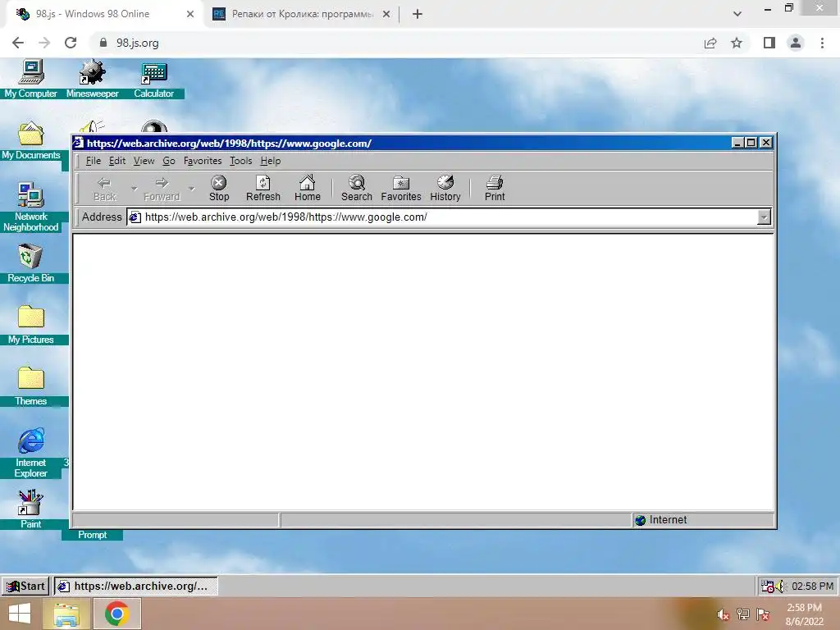Image resolution: width=840 pixels, height=630 pixels.
Task: Click the Internet zone status bar entry
Action: point(703,520)
